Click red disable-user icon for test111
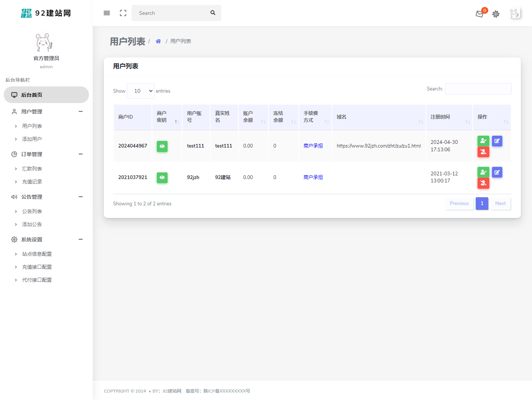The width and height of the screenshot is (532, 400). pos(483,152)
